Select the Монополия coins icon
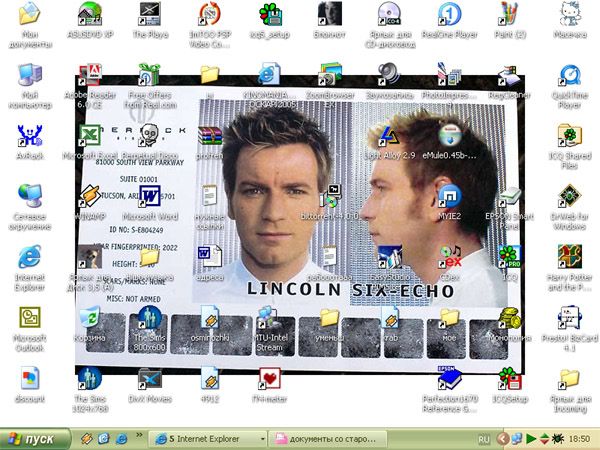600x450 pixels. (510, 317)
